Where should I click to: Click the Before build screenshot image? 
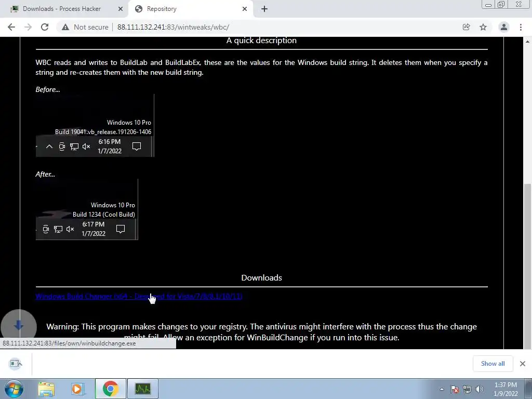95,126
